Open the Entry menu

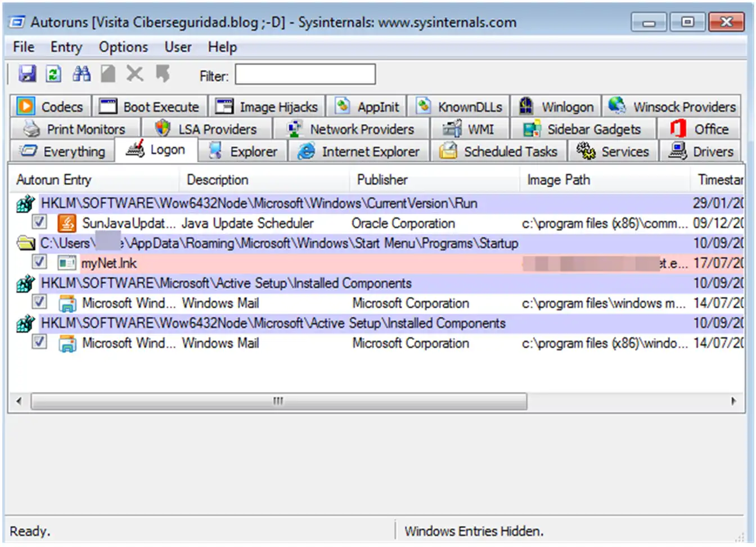pos(66,47)
